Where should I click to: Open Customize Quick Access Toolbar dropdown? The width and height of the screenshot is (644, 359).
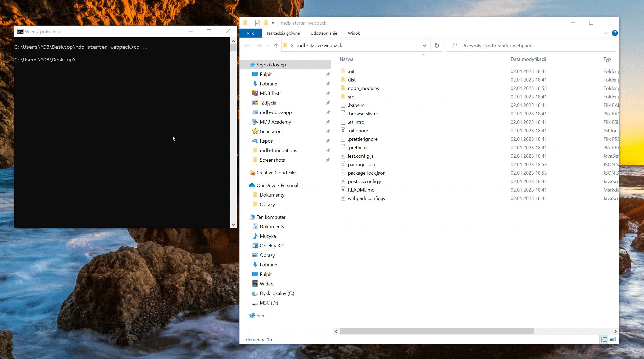pos(273,23)
